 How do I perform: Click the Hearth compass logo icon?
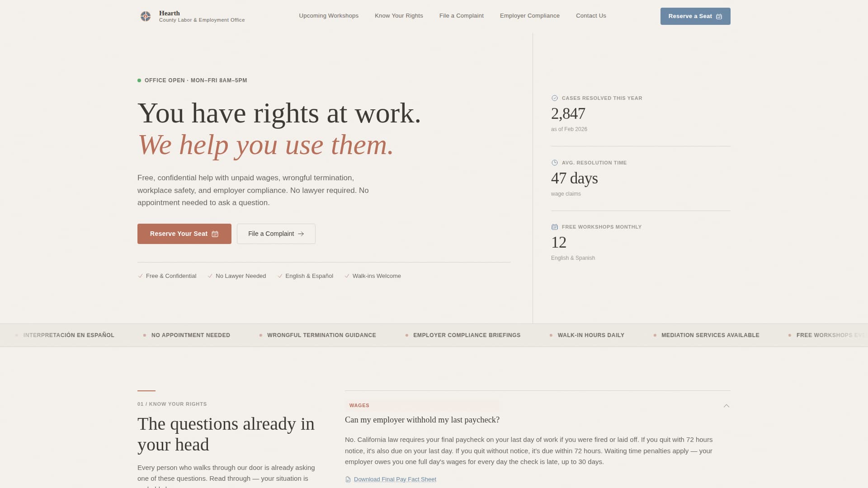click(146, 16)
